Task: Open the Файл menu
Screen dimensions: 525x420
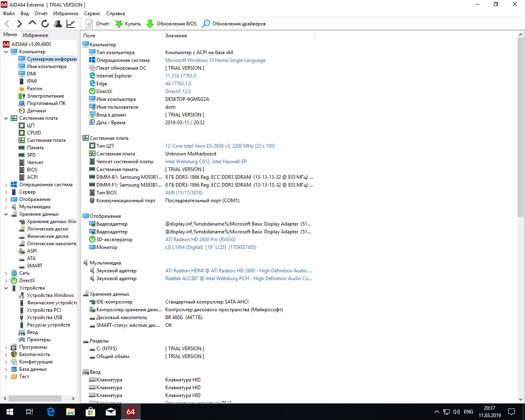Action: pyautogui.click(x=9, y=14)
